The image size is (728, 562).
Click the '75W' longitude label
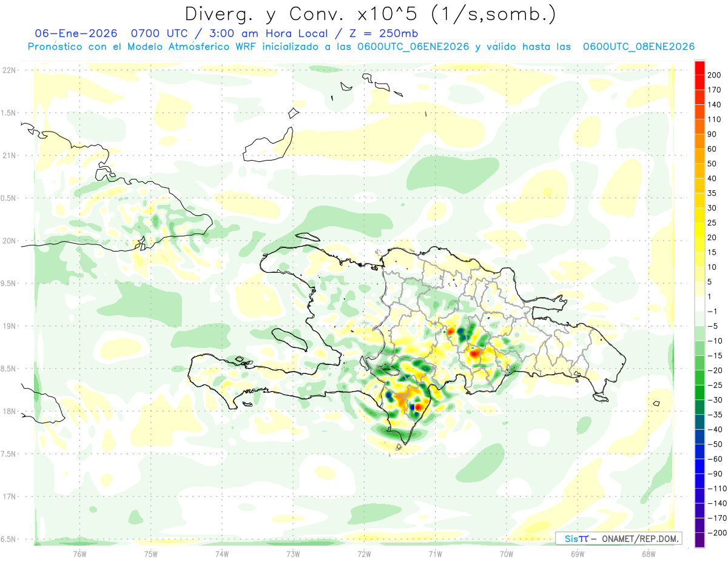pyautogui.click(x=151, y=553)
